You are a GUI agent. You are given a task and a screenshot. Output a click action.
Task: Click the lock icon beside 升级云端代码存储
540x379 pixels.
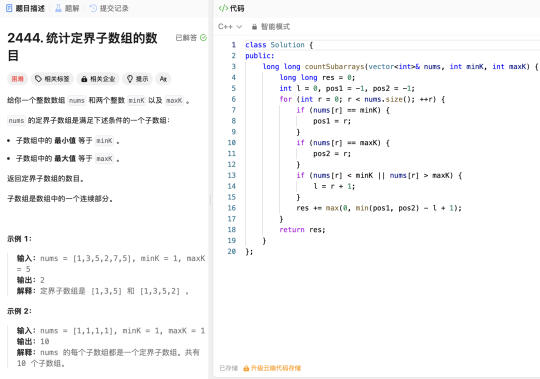[246, 368]
